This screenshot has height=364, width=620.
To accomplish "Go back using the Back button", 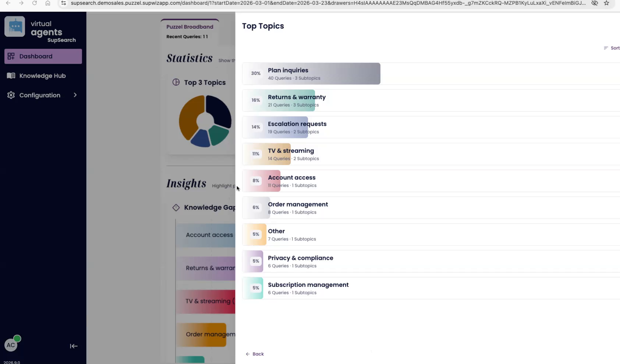I will [x=255, y=354].
